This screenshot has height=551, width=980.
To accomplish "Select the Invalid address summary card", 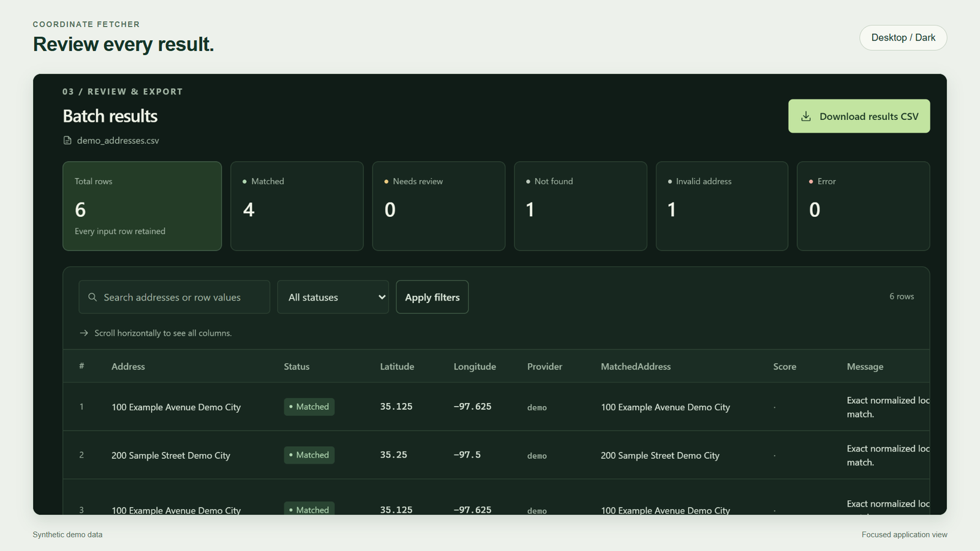I will point(722,206).
